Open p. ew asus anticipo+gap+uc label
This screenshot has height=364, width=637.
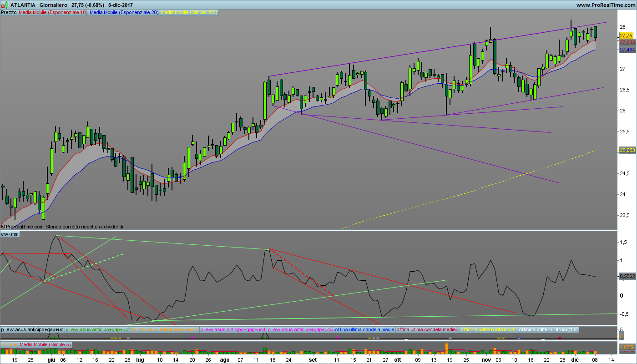pyautogui.click(x=32, y=329)
